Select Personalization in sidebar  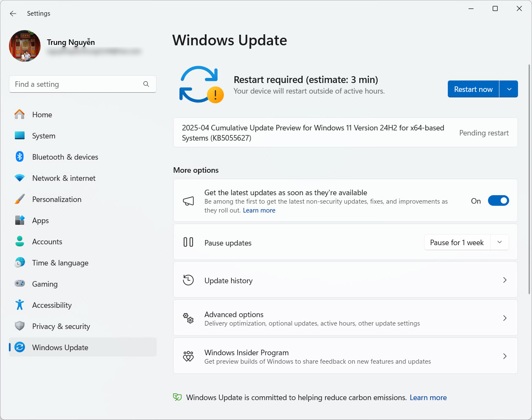point(83,199)
